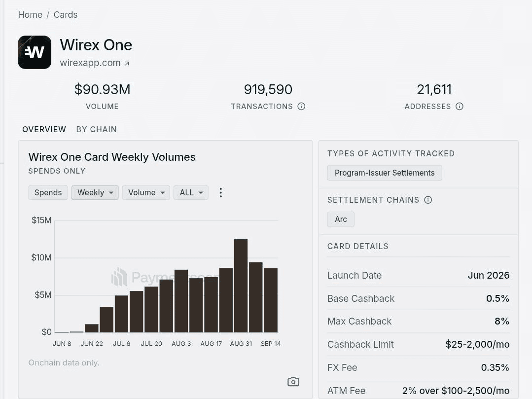Viewport: 532px width, 399px height.
Task: Click the chart bar above the Jul 6 label
Action: (x=121, y=314)
